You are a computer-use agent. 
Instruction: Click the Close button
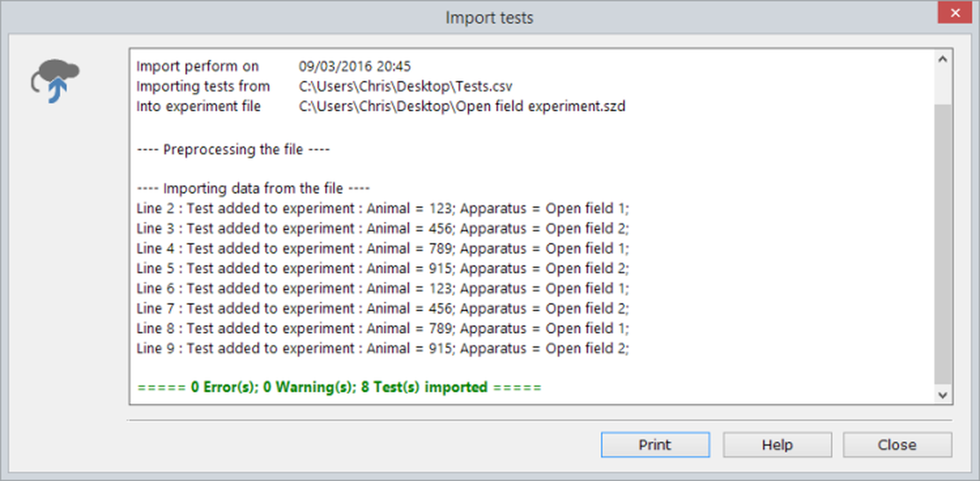point(896,445)
